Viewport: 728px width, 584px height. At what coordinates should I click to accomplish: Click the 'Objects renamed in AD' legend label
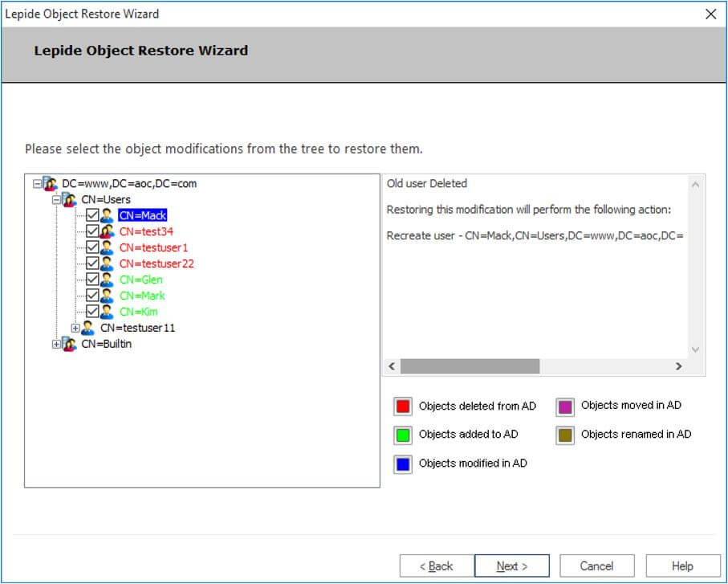(636, 435)
